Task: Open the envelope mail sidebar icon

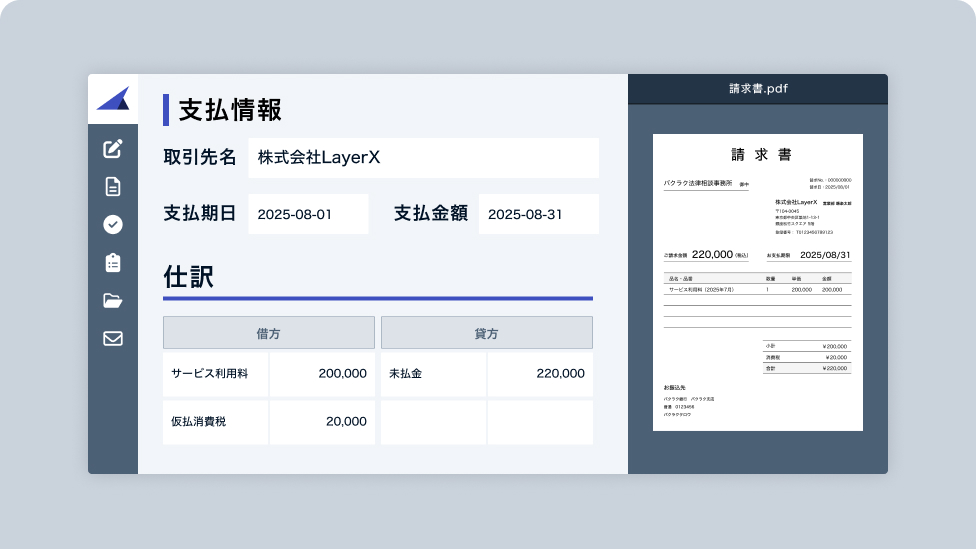Action: click(x=113, y=339)
